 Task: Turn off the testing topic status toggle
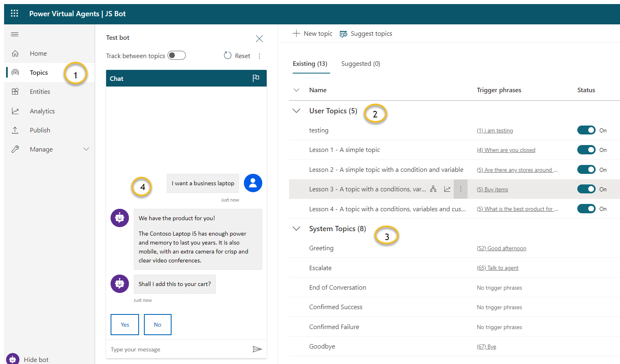[586, 130]
